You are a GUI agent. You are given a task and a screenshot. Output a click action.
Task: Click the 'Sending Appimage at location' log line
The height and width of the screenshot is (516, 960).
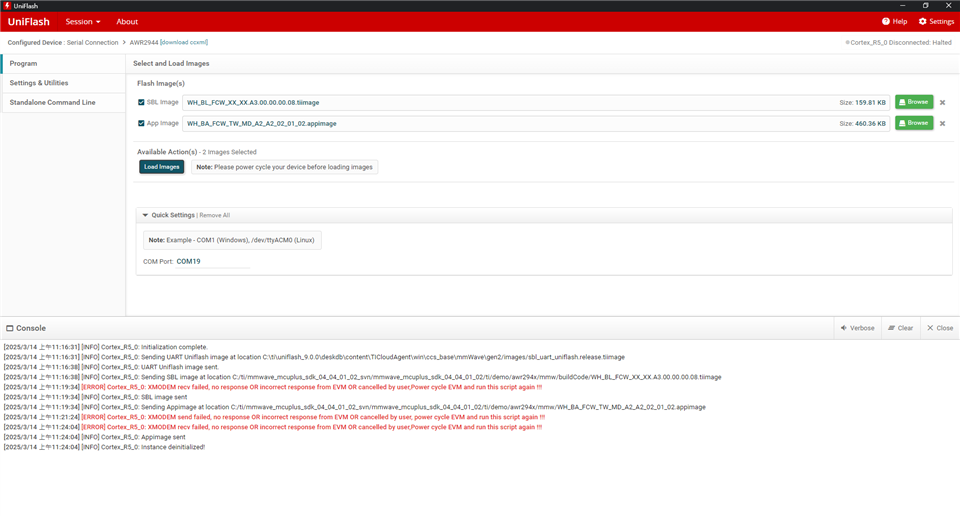tap(354, 407)
